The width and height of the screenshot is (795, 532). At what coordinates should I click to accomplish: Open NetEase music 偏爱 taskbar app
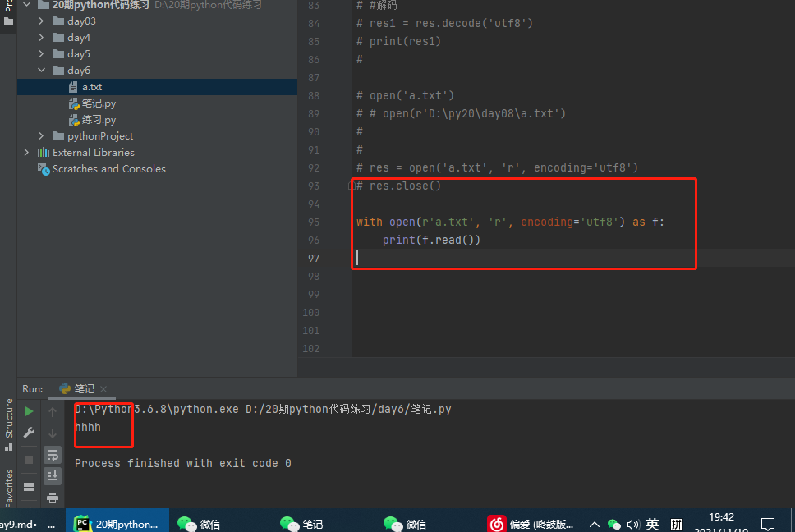(531, 524)
